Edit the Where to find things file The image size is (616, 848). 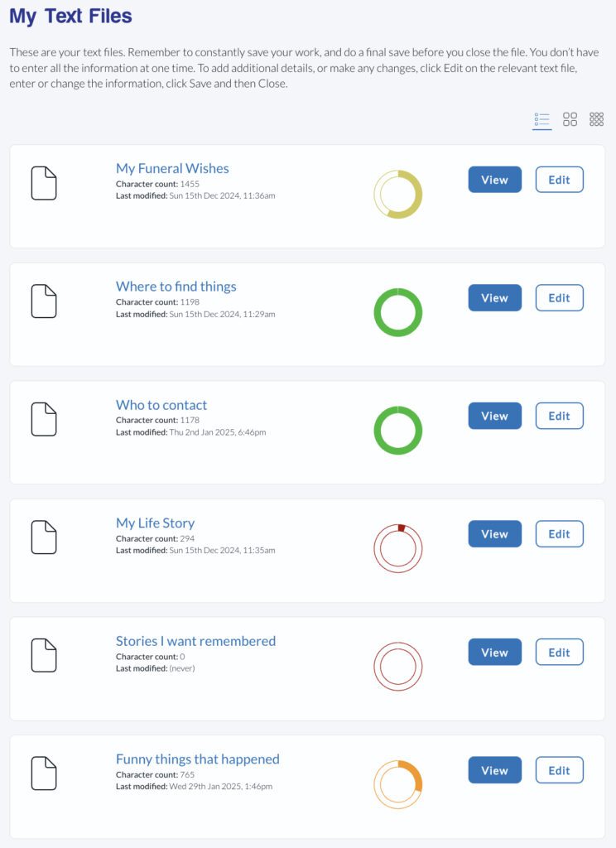click(559, 297)
